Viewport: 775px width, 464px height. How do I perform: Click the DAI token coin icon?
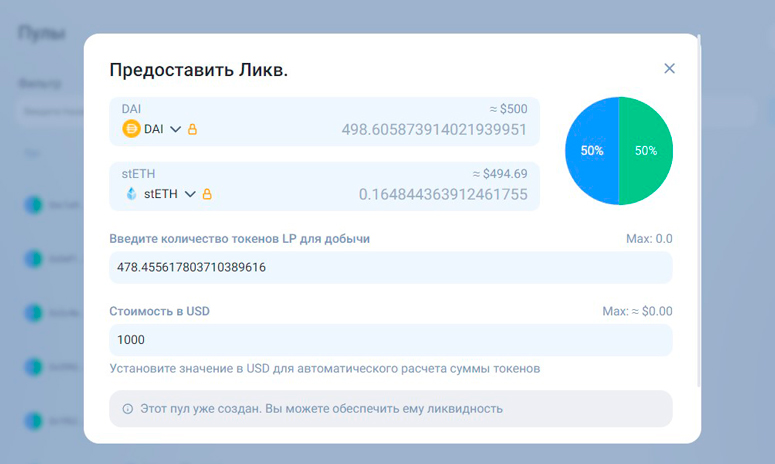click(x=131, y=129)
